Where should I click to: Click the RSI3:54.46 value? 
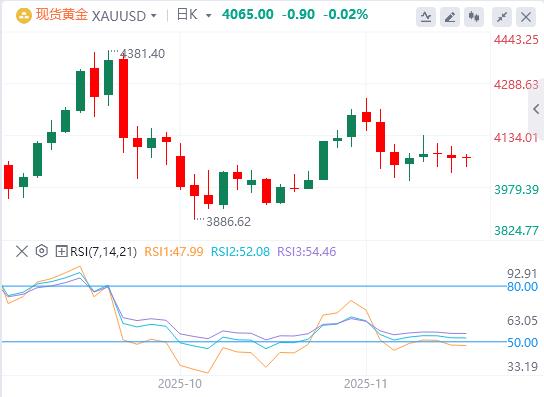pyautogui.click(x=307, y=252)
